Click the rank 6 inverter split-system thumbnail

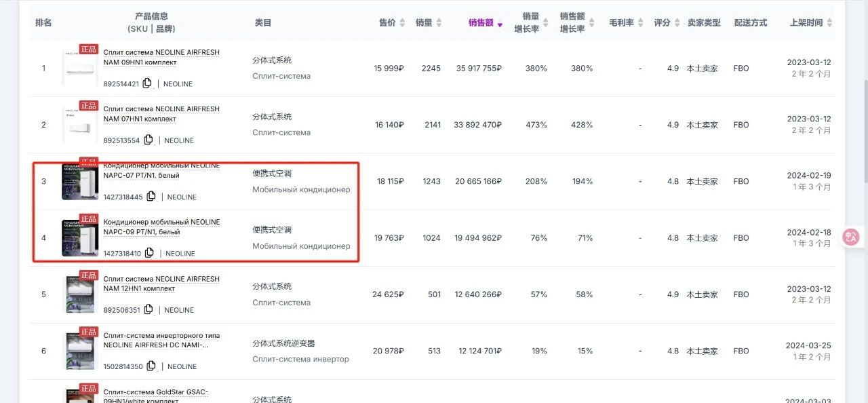(x=80, y=351)
